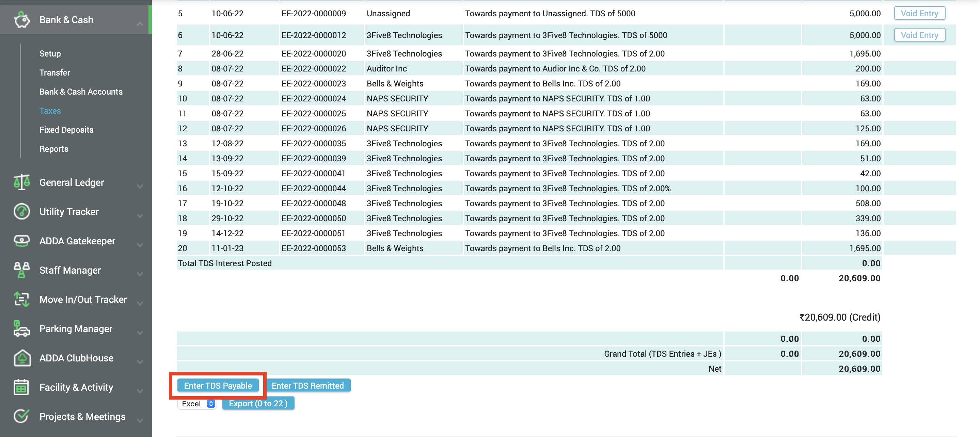Open the export format dropdown showing Excel
The image size is (980, 437).
pyautogui.click(x=197, y=404)
